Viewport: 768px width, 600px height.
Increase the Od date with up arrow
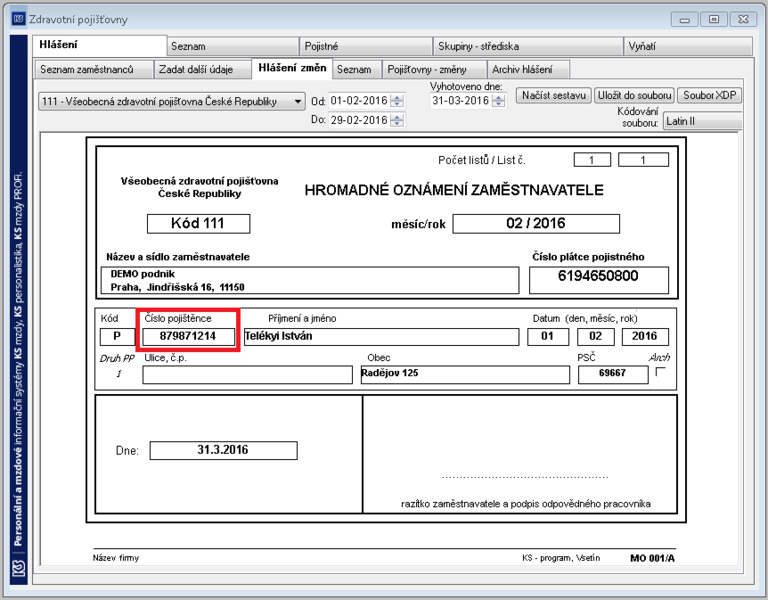click(x=397, y=97)
